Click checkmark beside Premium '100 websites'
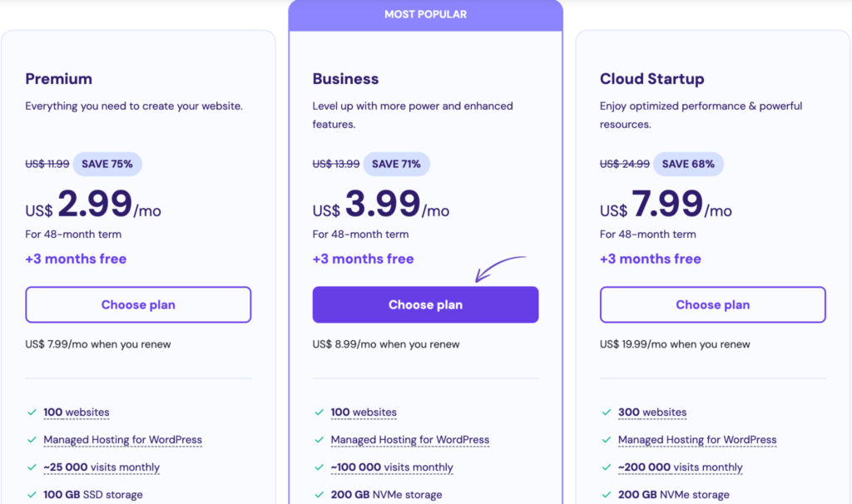This screenshot has width=852, height=504. tap(32, 413)
